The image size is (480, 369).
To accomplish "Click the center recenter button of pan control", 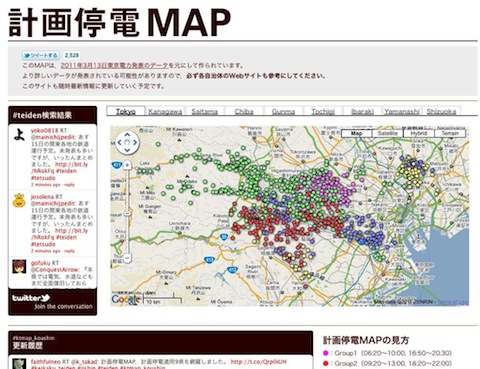I will click(x=127, y=143).
